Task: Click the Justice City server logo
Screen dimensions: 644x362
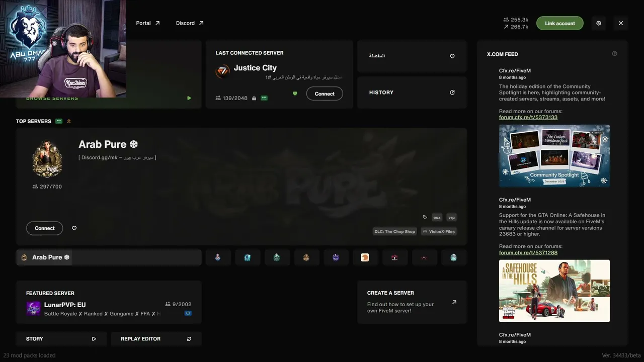Action: tap(223, 71)
